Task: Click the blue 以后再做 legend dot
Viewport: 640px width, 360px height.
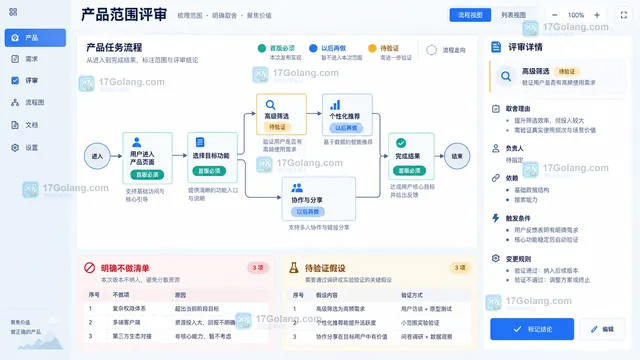Action: pos(313,48)
